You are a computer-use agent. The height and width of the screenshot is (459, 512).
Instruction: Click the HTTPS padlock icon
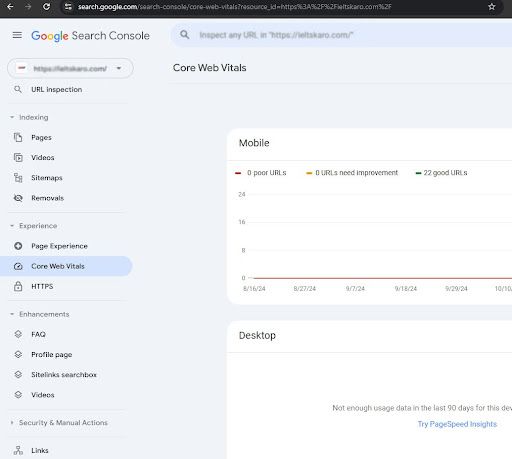(18, 286)
